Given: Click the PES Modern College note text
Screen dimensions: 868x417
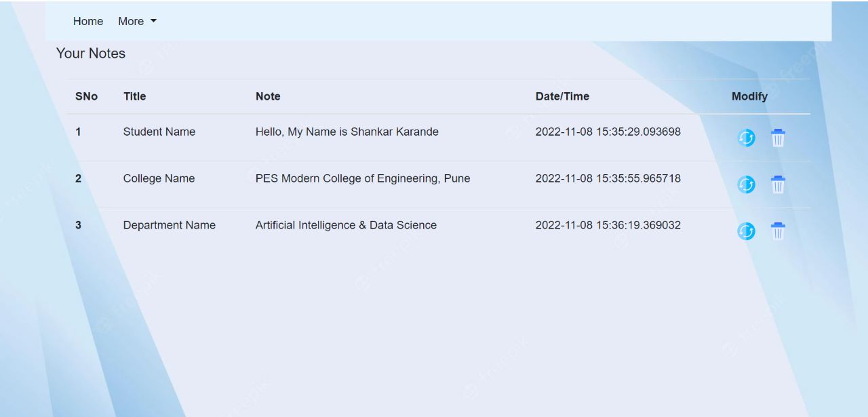Looking at the screenshot, I should tap(362, 178).
